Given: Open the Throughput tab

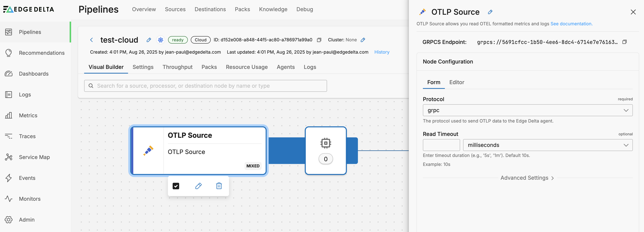Looking at the screenshot, I should pos(178,67).
